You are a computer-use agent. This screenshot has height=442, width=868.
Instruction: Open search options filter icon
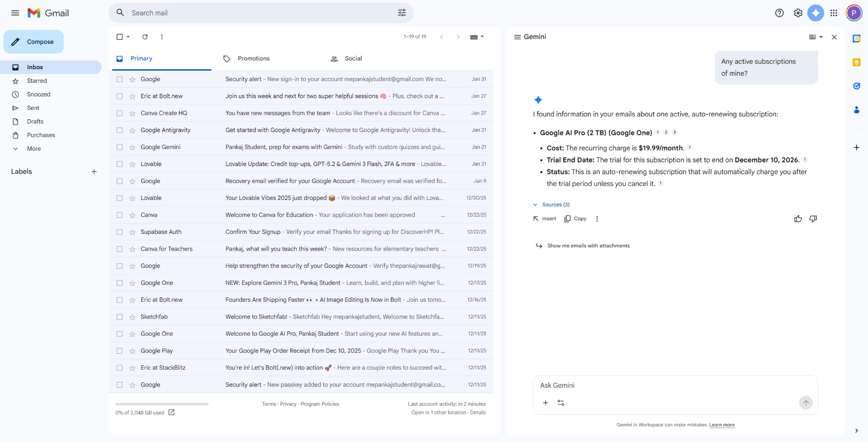401,13
